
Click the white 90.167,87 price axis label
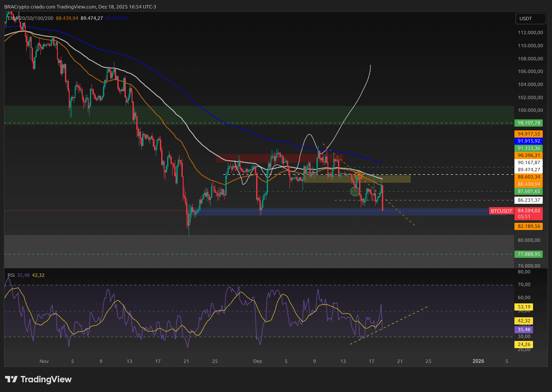click(529, 162)
